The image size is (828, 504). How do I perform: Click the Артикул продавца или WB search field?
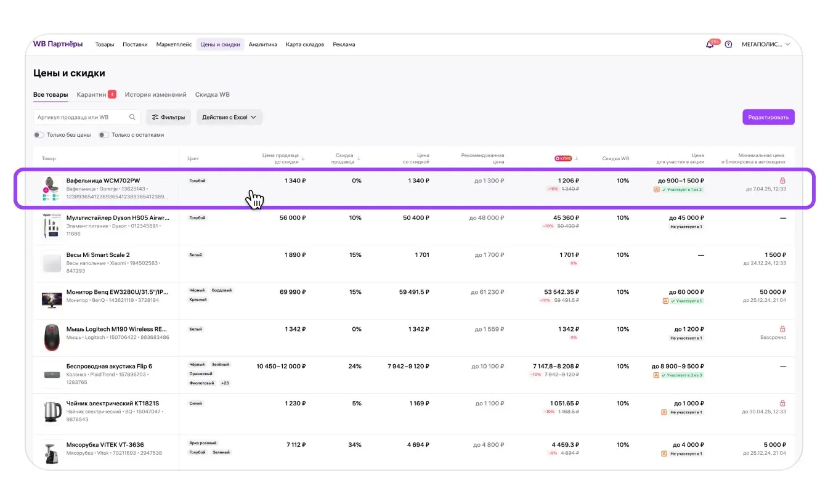coord(81,117)
